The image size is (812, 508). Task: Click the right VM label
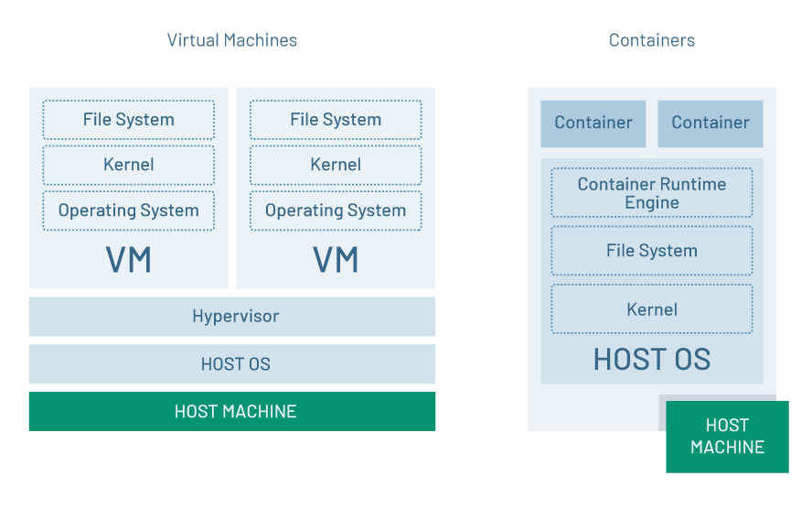click(x=336, y=260)
